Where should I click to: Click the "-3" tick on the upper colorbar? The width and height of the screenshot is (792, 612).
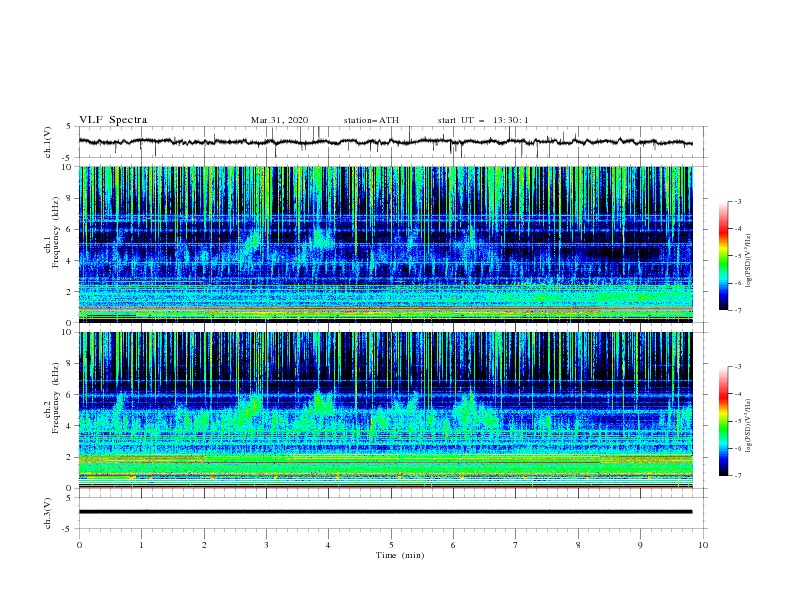pos(737,201)
